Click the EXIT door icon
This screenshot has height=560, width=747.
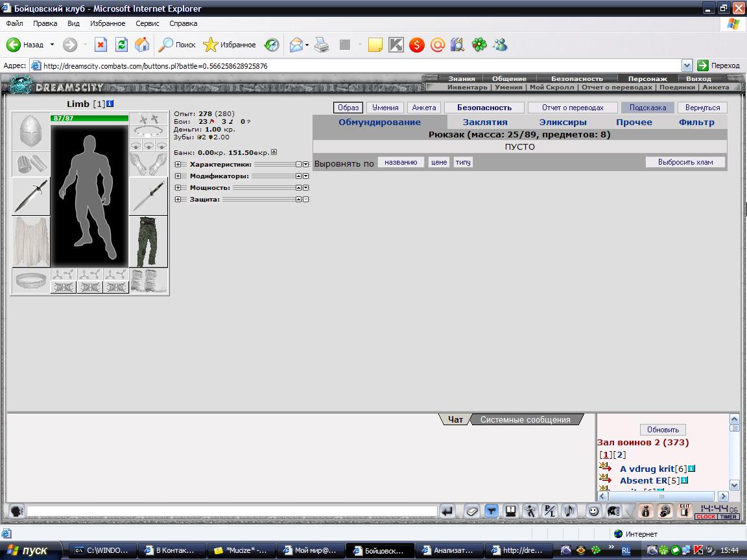(685, 511)
